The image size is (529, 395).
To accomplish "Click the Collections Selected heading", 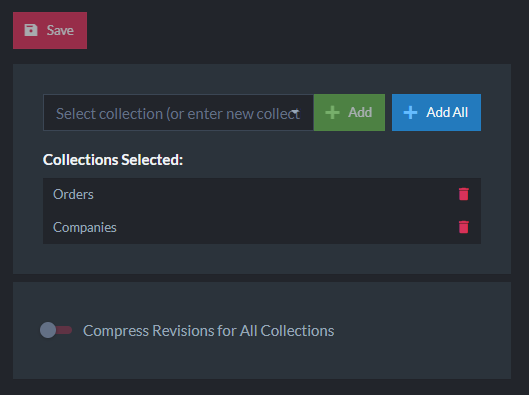I will (113, 160).
